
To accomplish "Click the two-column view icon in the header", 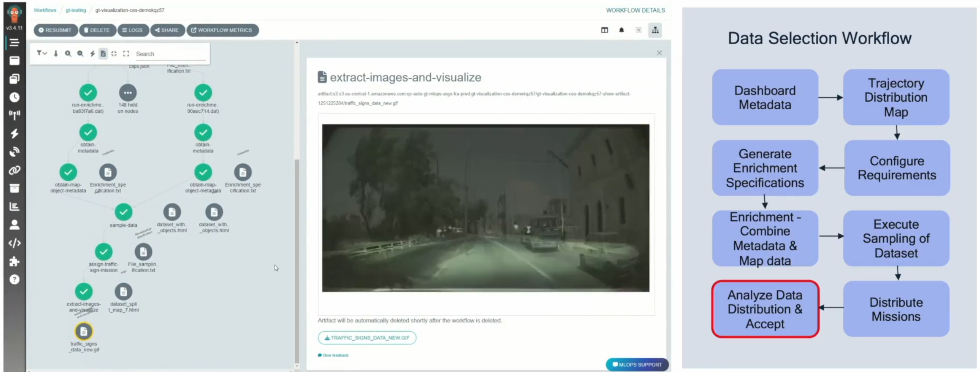I will 604,30.
